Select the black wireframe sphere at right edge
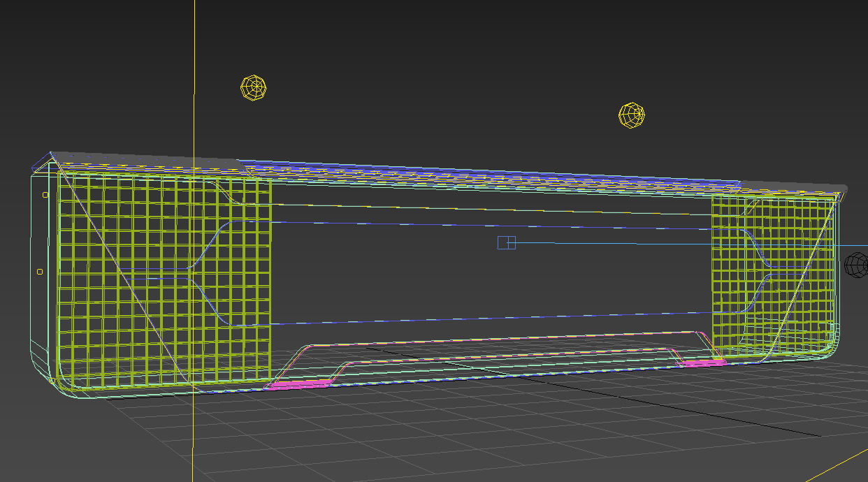 (857, 265)
